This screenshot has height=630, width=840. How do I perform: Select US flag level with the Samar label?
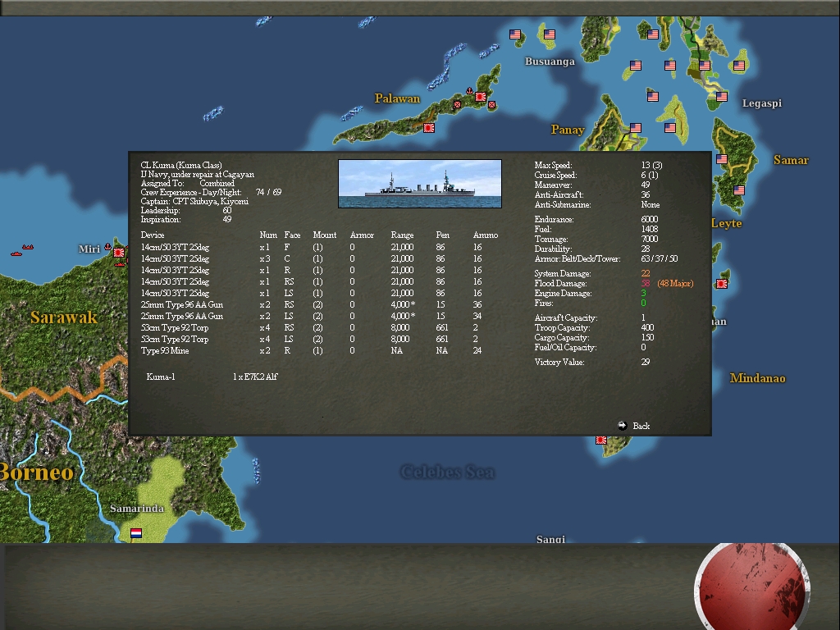[722, 159]
